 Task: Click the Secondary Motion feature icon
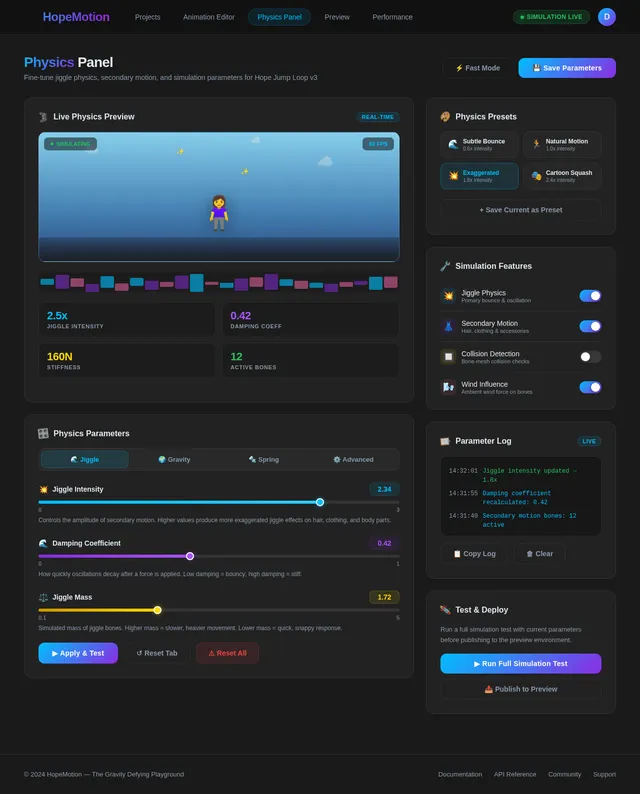click(448, 326)
